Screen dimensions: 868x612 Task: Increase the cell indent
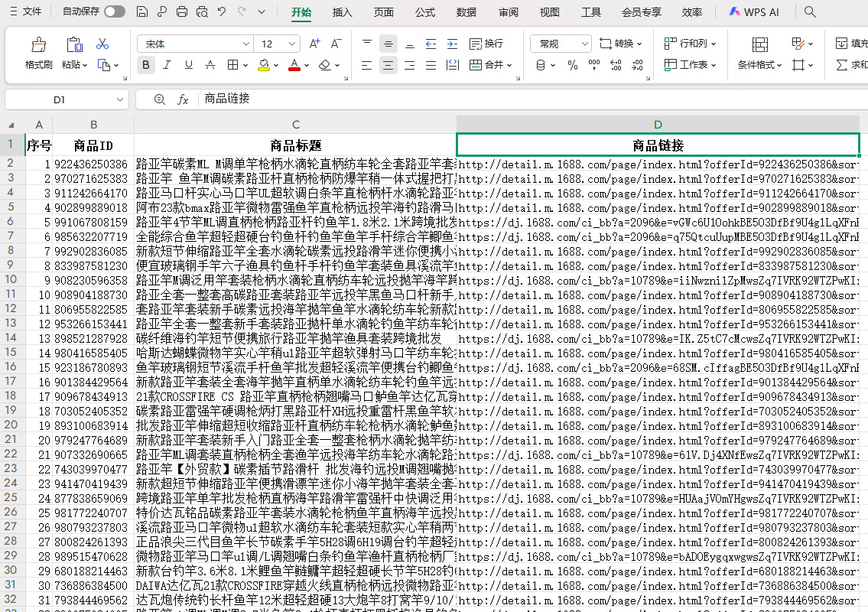point(452,44)
